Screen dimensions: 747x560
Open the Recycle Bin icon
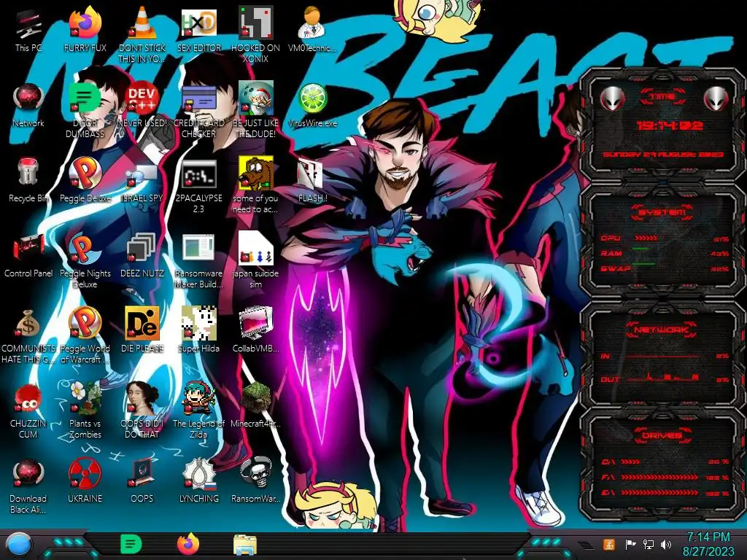28,180
